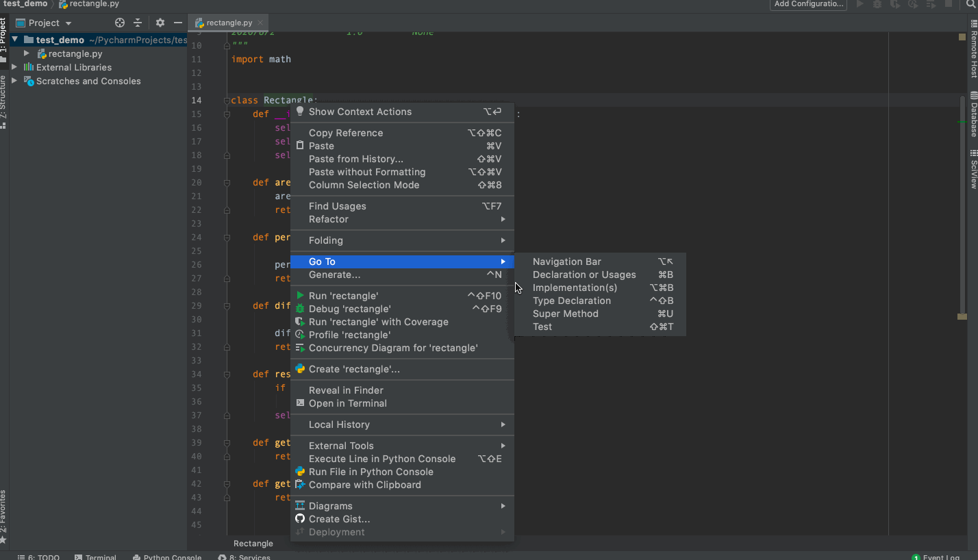978x560 pixels.
Task: Click the Create Gist GitHub icon
Action: [300, 519]
